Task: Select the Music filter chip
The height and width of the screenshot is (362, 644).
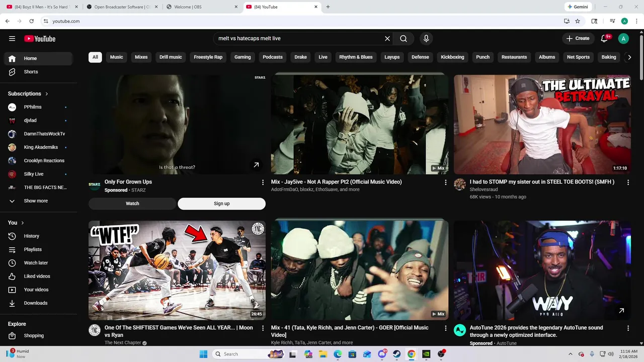Action: pyautogui.click(x=117, y=57)
